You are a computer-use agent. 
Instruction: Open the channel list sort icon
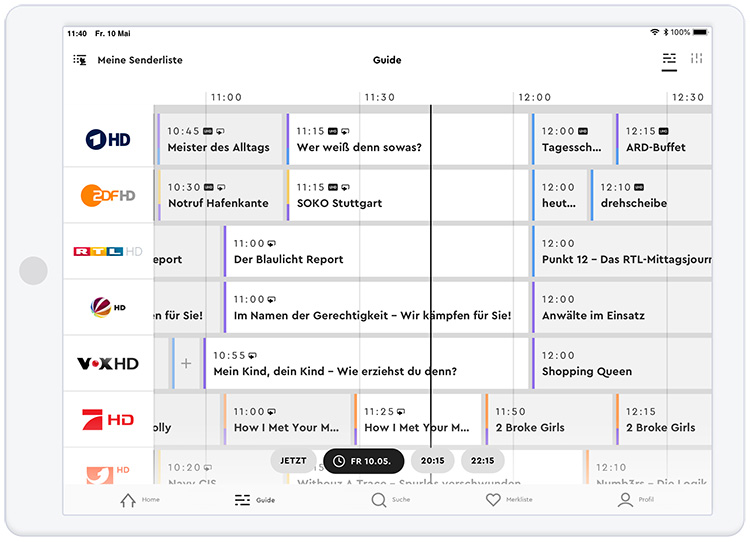pos(80,60)
